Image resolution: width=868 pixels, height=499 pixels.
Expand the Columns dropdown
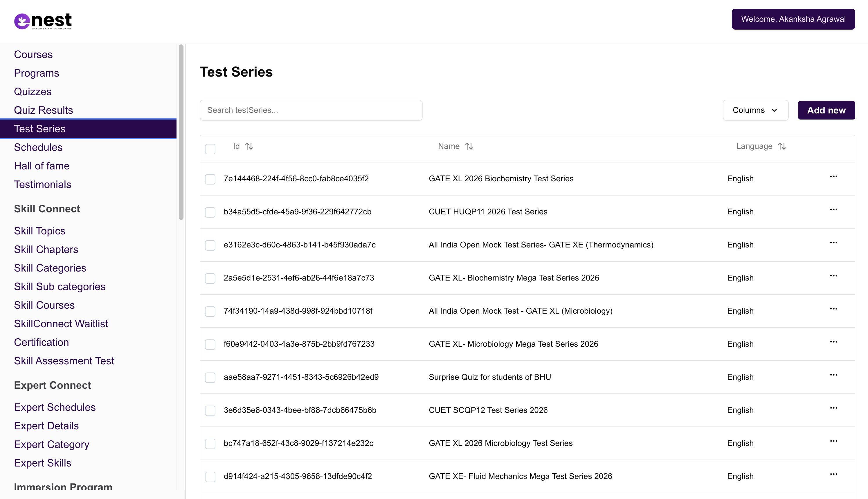(756, 110)
